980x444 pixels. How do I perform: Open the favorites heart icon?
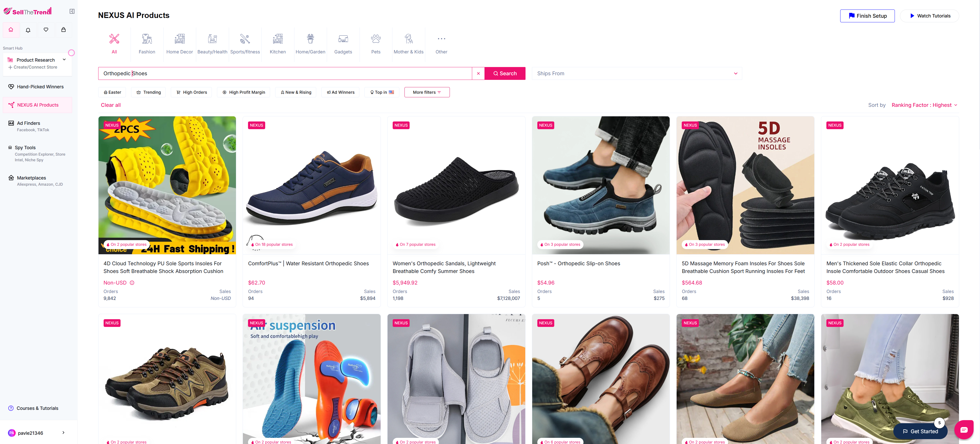coord(46,30)
